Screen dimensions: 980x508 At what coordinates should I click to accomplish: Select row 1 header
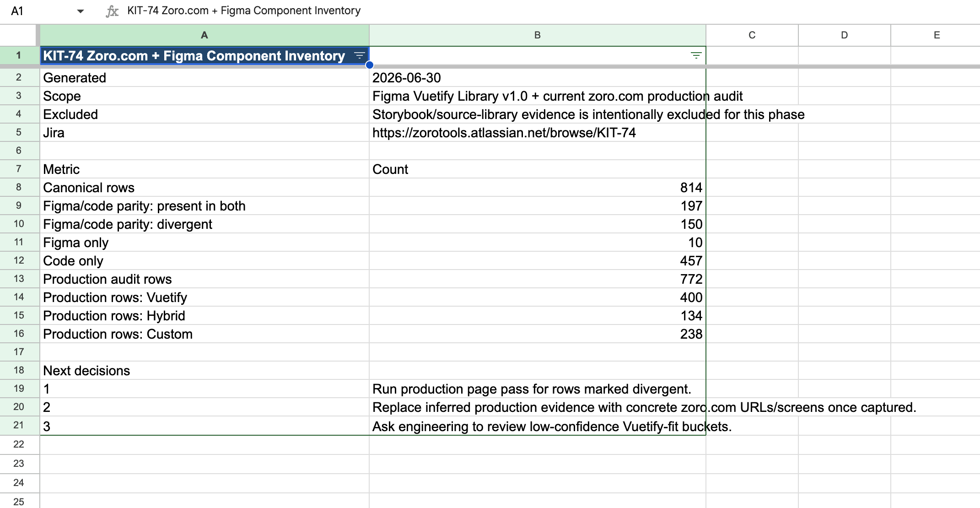[18, 55]
